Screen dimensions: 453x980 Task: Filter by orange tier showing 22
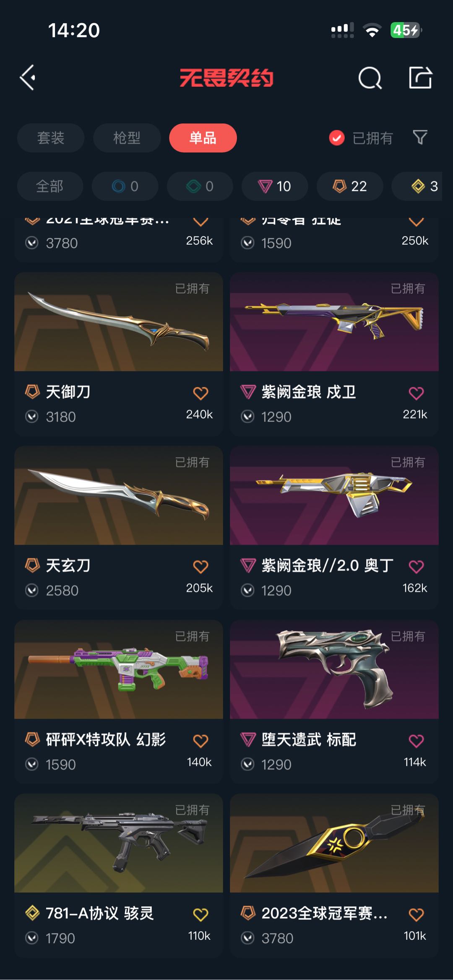point(350,186)
